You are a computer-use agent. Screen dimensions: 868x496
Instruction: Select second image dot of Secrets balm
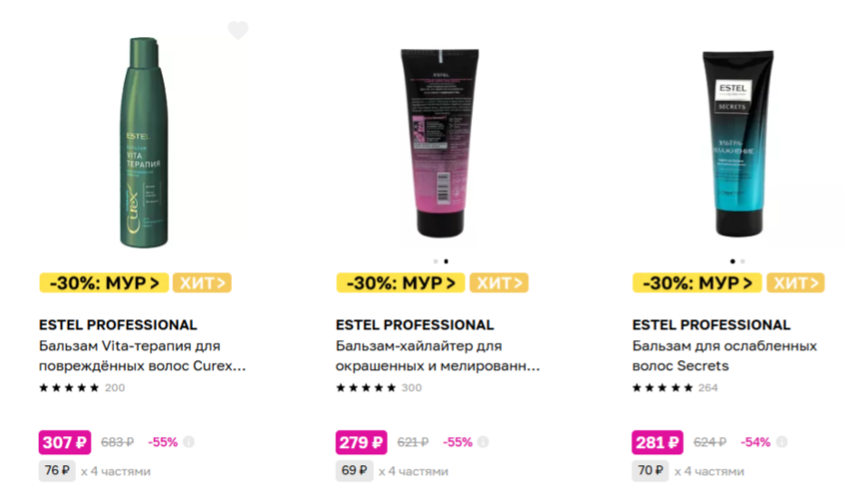pos(743,261)
